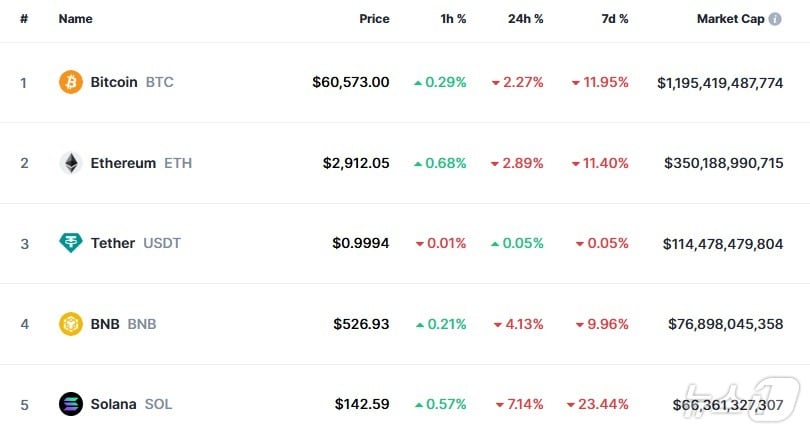810x434 pixels.
Task: Sort by the Price column header
Action: (x=374, y=19)
